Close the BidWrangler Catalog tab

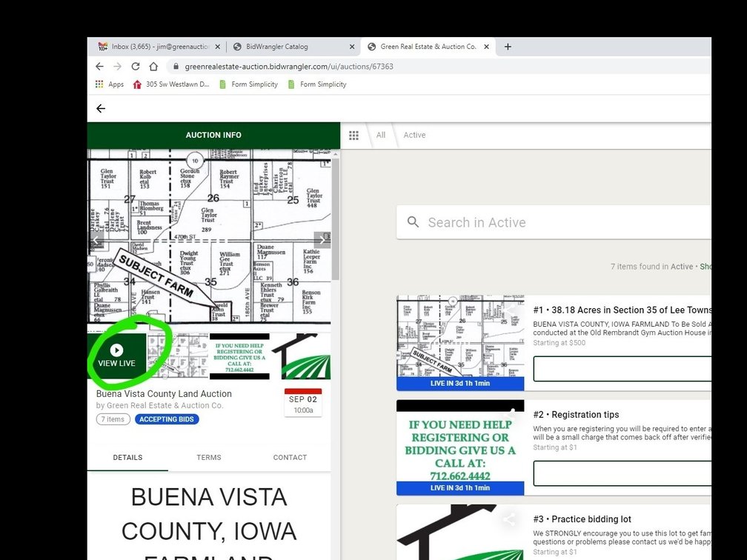click(x=352, y=47)
